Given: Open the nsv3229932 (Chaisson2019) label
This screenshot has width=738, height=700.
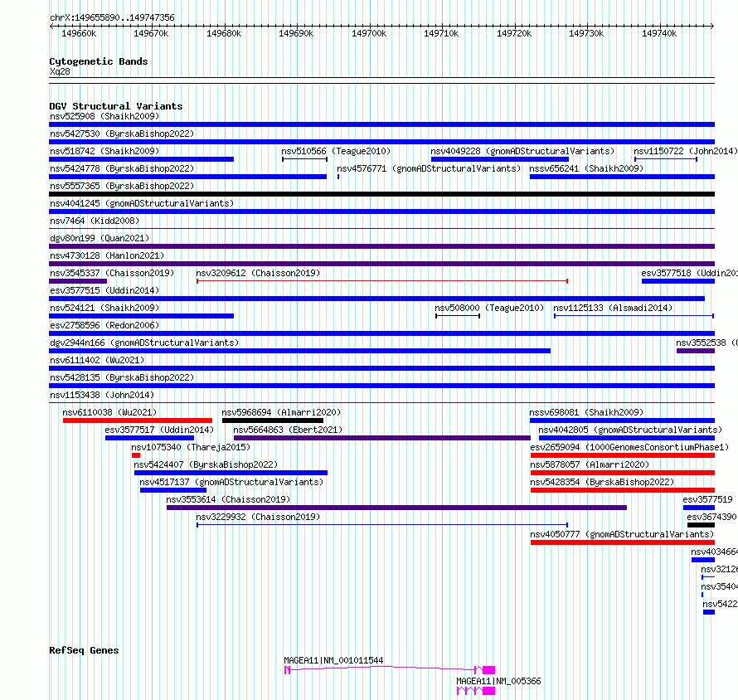Looking at the screenshot, I should point(259,517).
